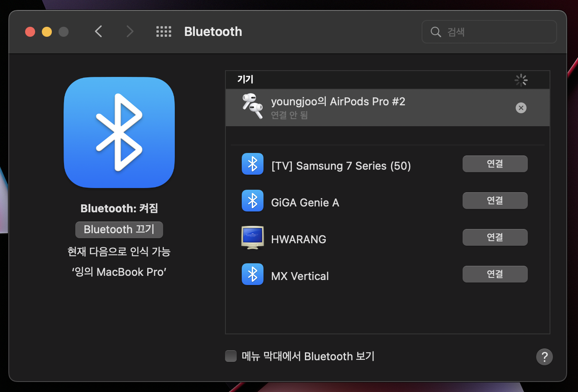The image size is (578, 392).
Task: Click the large Bluetooth logo
Action: (119, 132)
